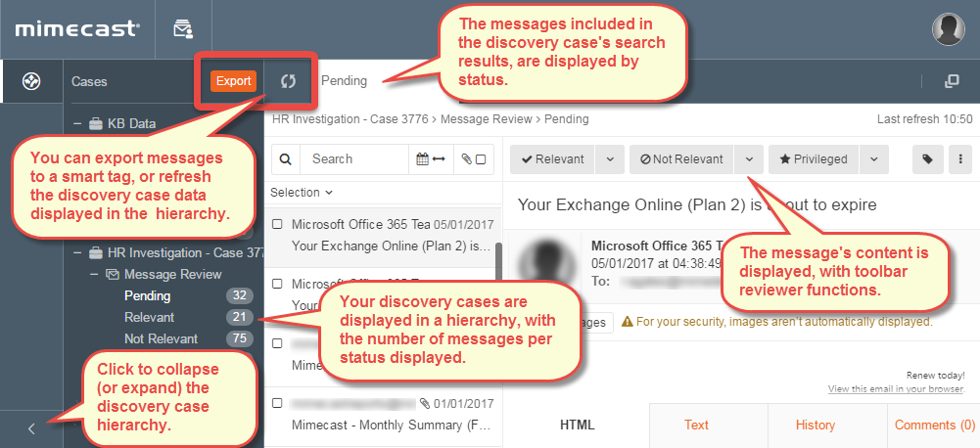Select Relevant status in tree
The width and height of the screenshot is (980, 448).
coord(150,317)
